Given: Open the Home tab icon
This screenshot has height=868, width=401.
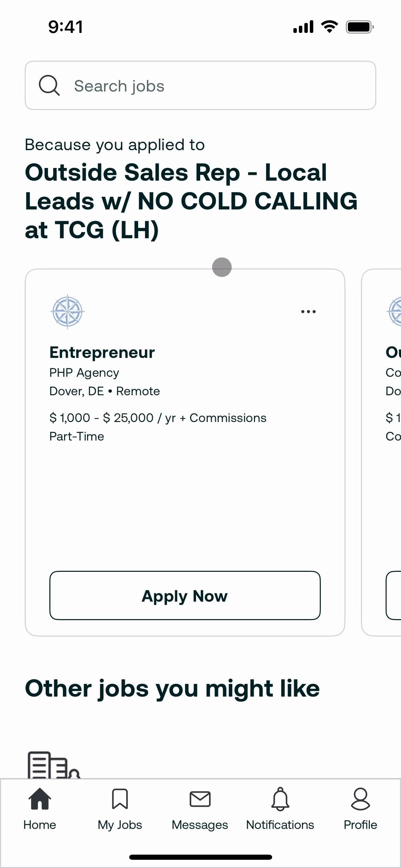Looking at the screenshot, I should point(40,799).
